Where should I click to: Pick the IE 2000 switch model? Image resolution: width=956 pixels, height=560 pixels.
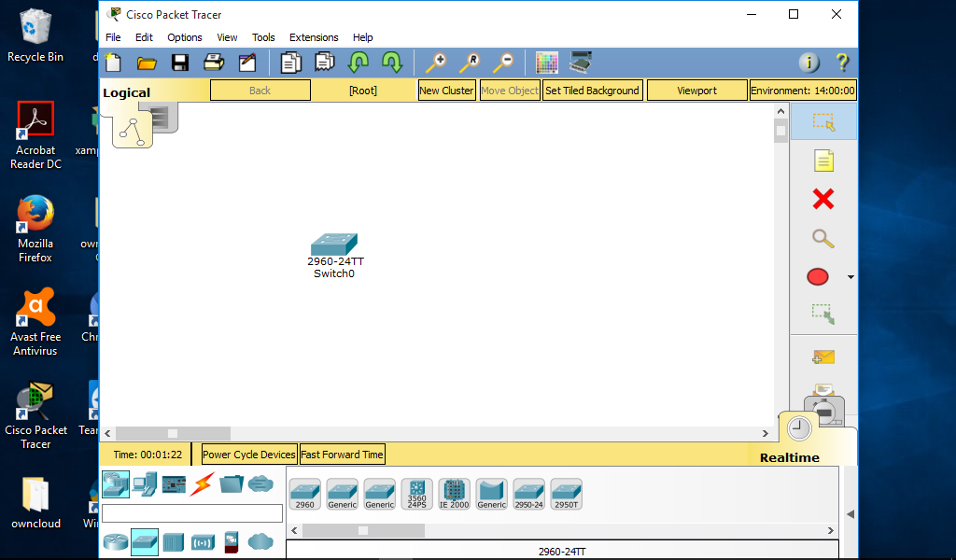pos(455,494)
